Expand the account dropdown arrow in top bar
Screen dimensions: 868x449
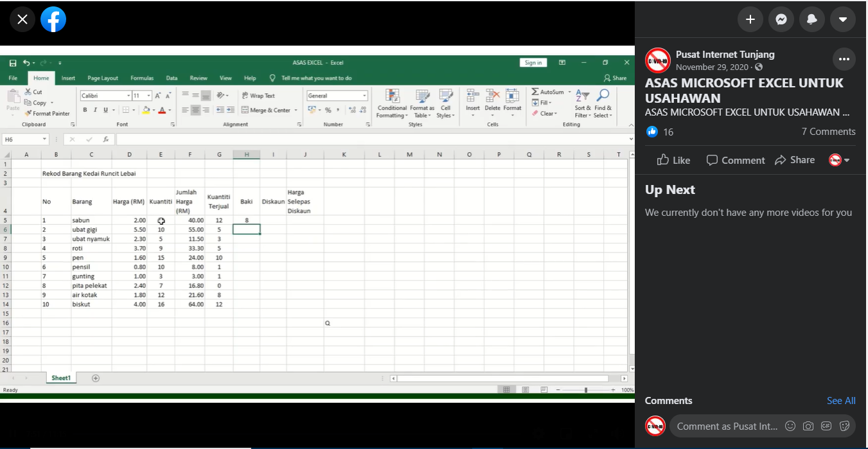842,19
